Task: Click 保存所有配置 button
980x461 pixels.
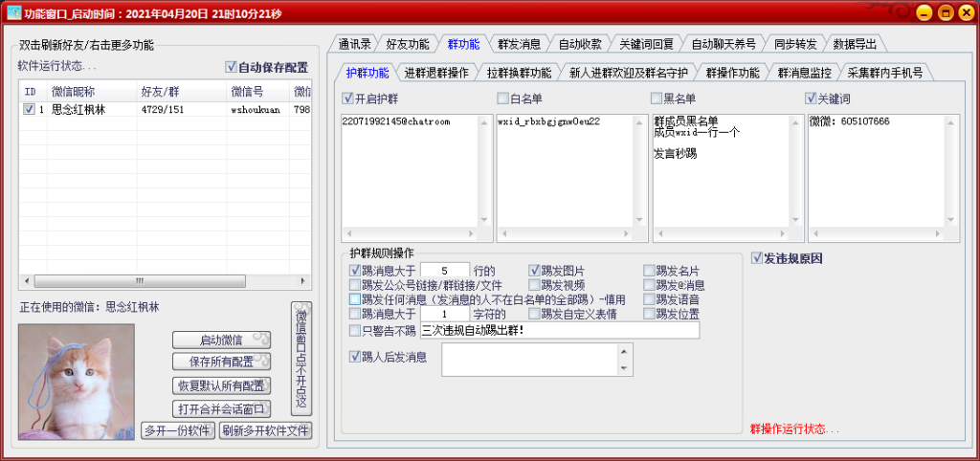Action: tap(221, 362)
